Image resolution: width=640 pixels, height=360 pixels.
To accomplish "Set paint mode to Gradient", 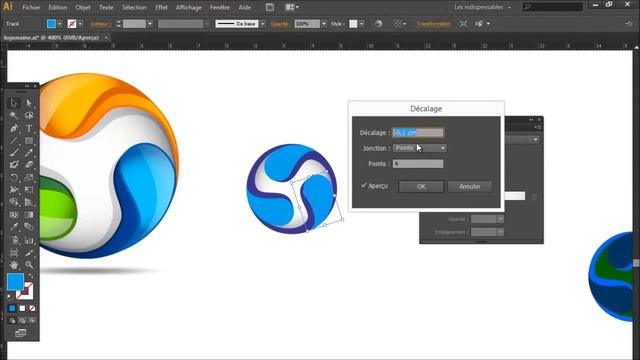I will click(22, 308).
